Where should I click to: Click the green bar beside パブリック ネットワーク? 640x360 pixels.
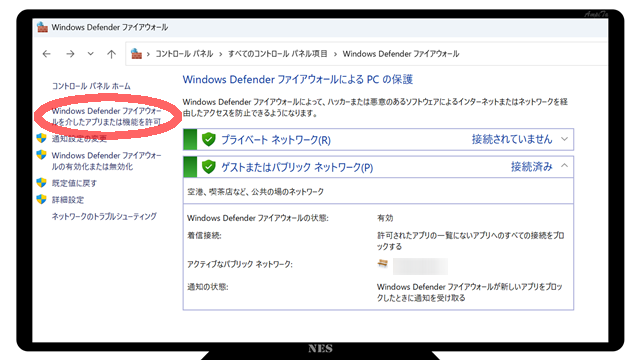tap(190, 167)
